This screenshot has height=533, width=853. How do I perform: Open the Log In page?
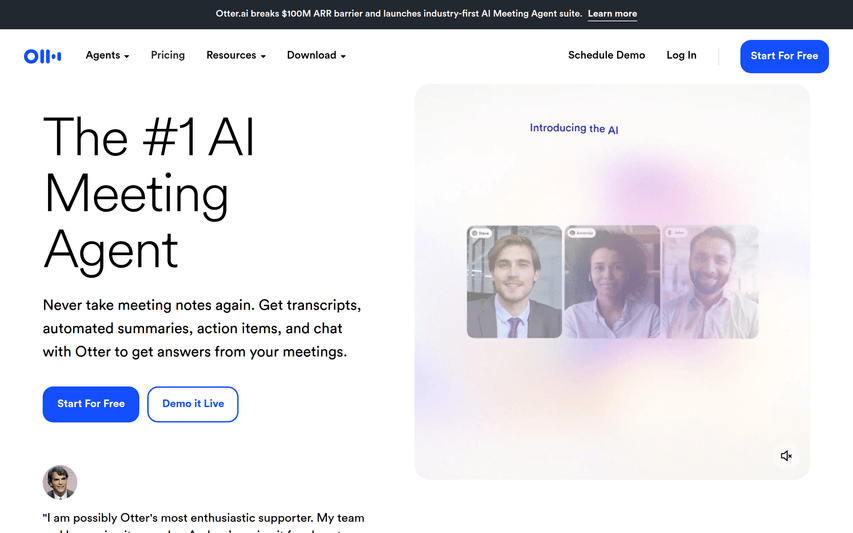[681, 56]
